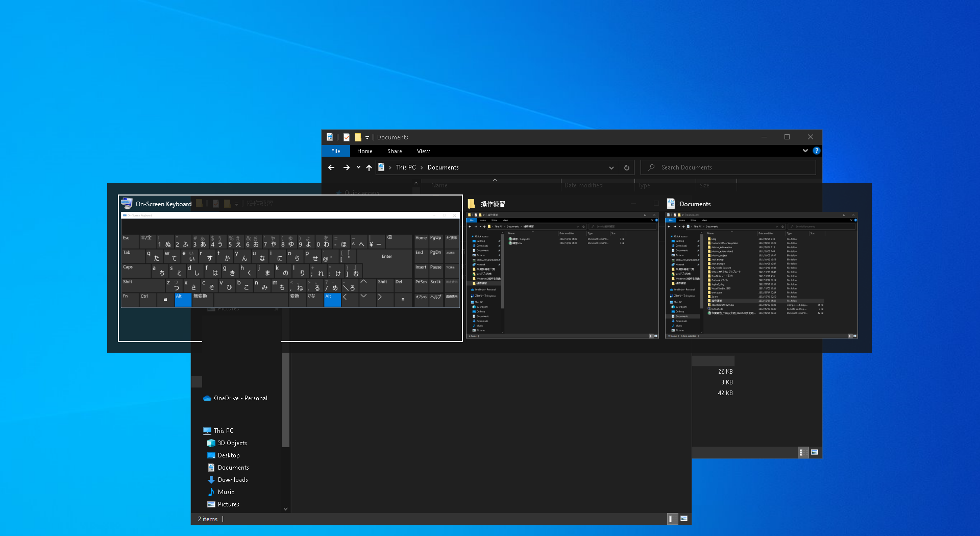
Task: Click the up arrow to go to parent folder
Action: pos(369,167)
